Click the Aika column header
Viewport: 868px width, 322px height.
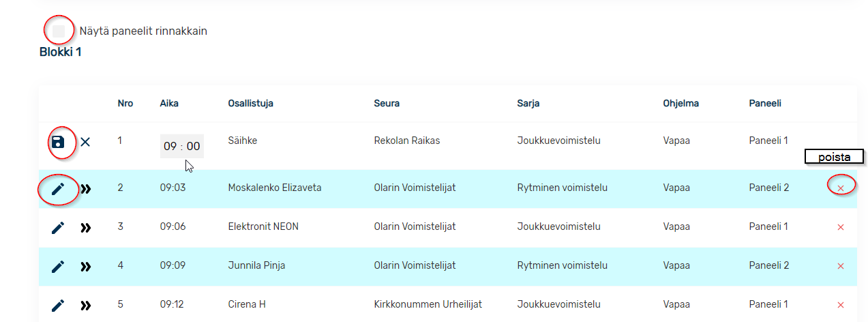tap(169, 104)
